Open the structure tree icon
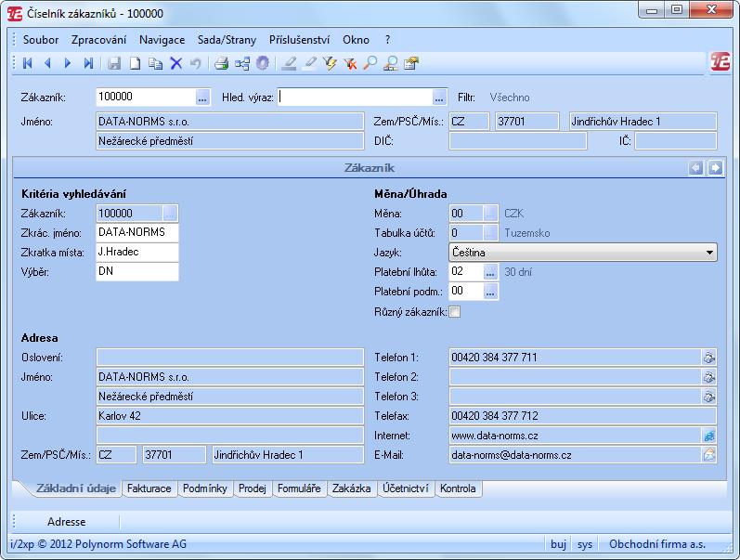Viewport: 740px width, 560px height. pyautogui.click(x=242, y=63)
